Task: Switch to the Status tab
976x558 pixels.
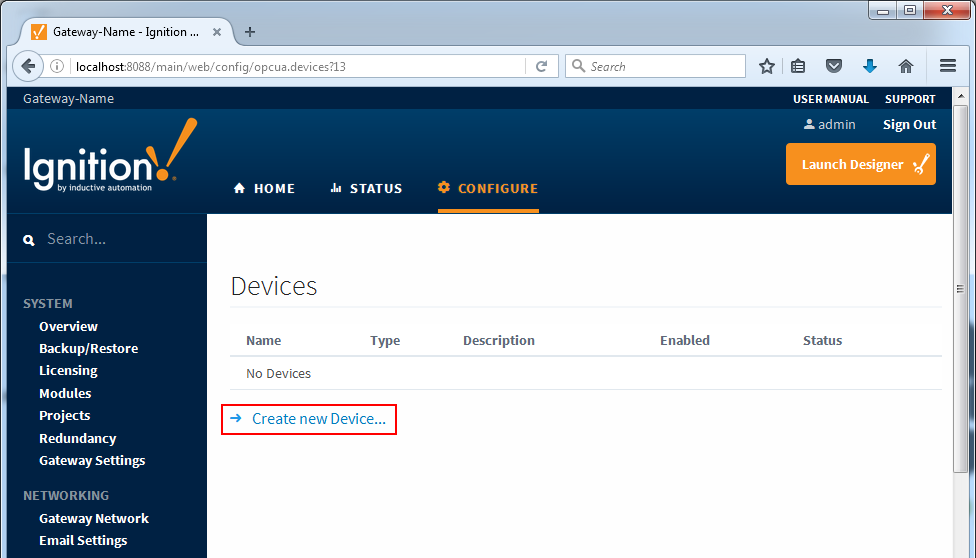Action: (x=366, y=188)
